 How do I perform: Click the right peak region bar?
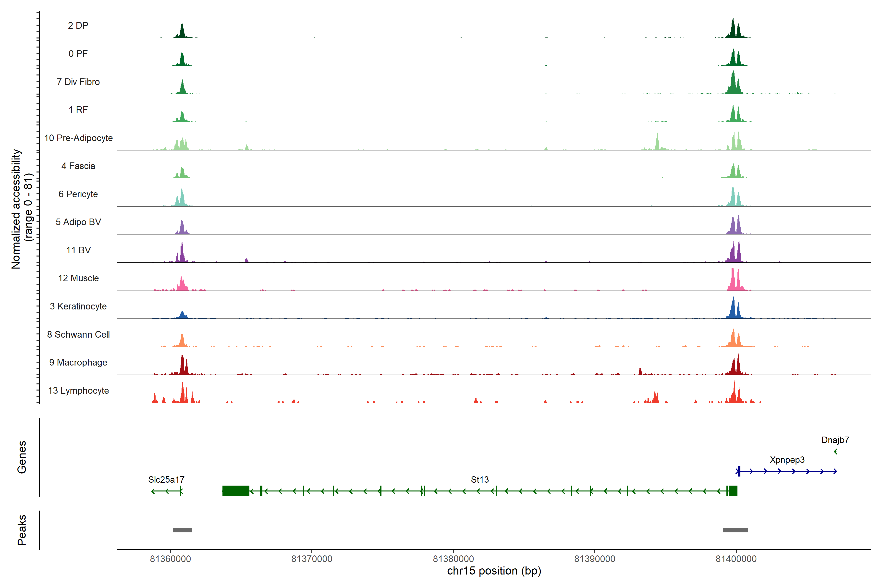pyautogui.click(x=735, y=530)
